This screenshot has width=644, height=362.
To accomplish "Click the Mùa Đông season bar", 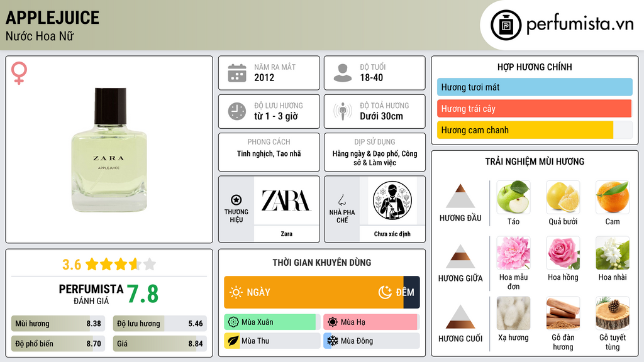I will [372, 341].
